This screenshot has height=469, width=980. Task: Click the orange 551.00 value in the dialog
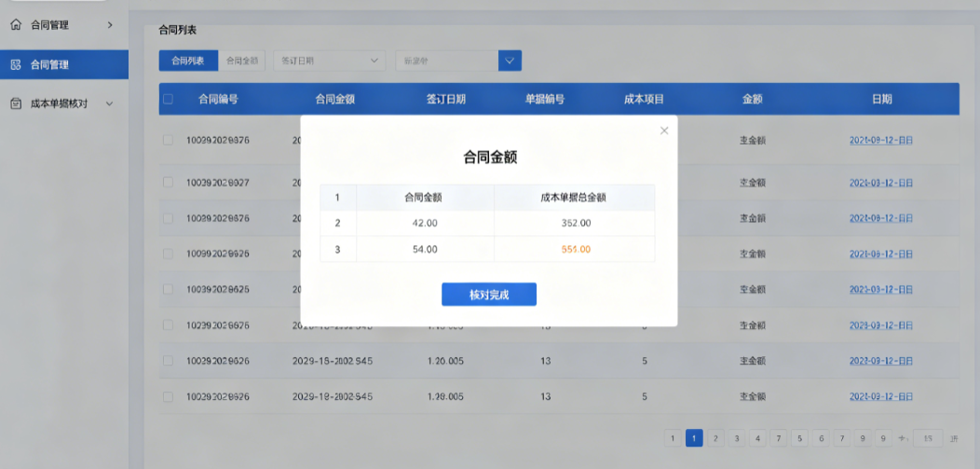pyautogui.click(x=576, y=250)
